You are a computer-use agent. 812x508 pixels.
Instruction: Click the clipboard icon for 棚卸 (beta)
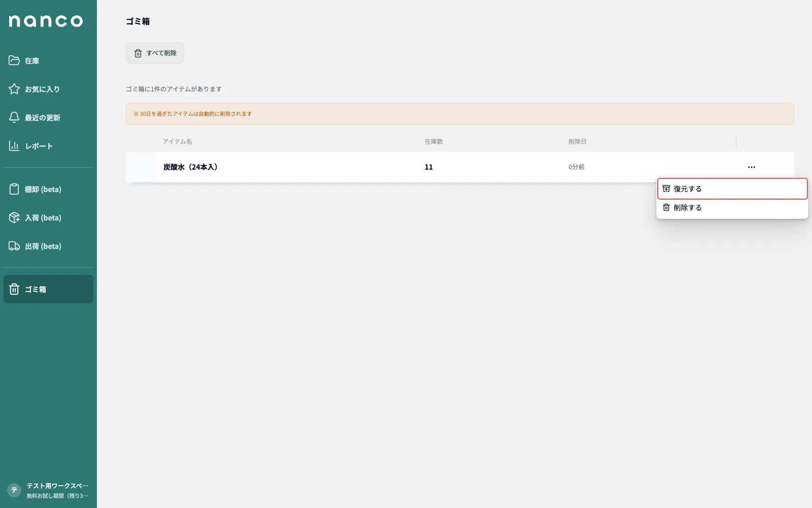click(14, 189)
